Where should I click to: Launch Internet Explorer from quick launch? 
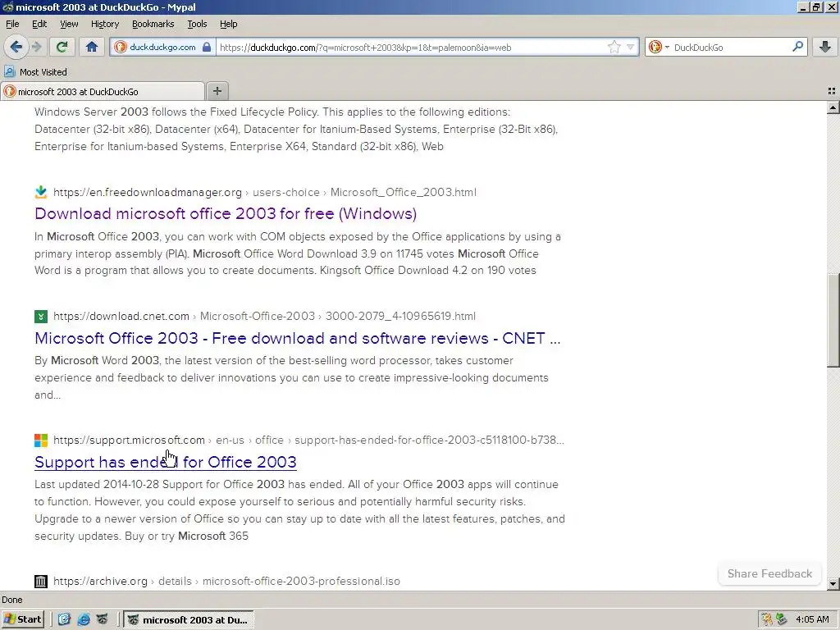pos(83,619)
